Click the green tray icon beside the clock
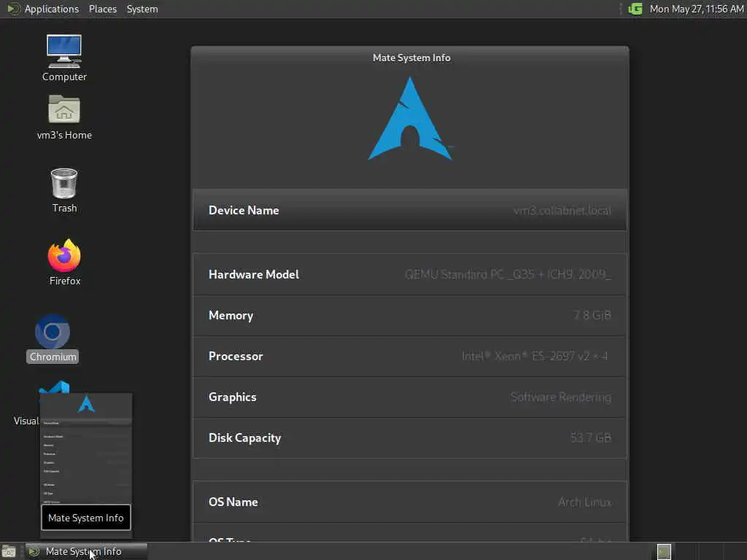This screenshot has width=747, height=560. click(635, 9)
